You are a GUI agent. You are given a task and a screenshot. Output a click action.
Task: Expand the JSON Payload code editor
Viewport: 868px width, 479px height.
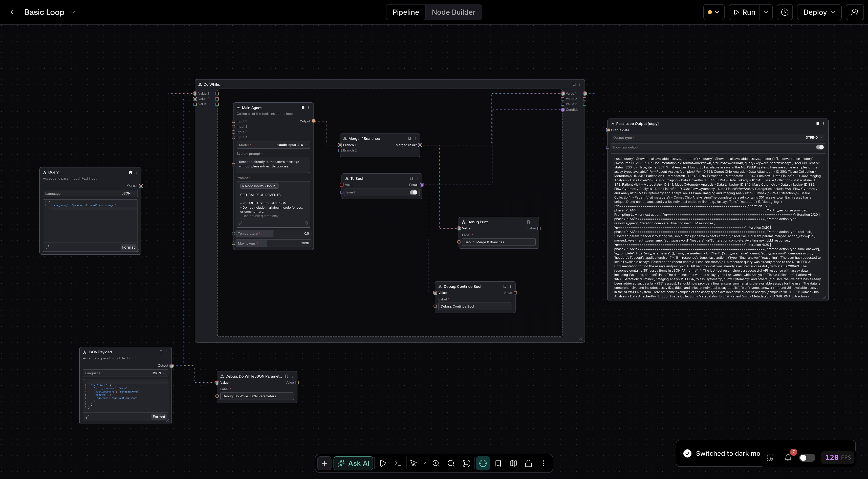click(x=87, y=417)
